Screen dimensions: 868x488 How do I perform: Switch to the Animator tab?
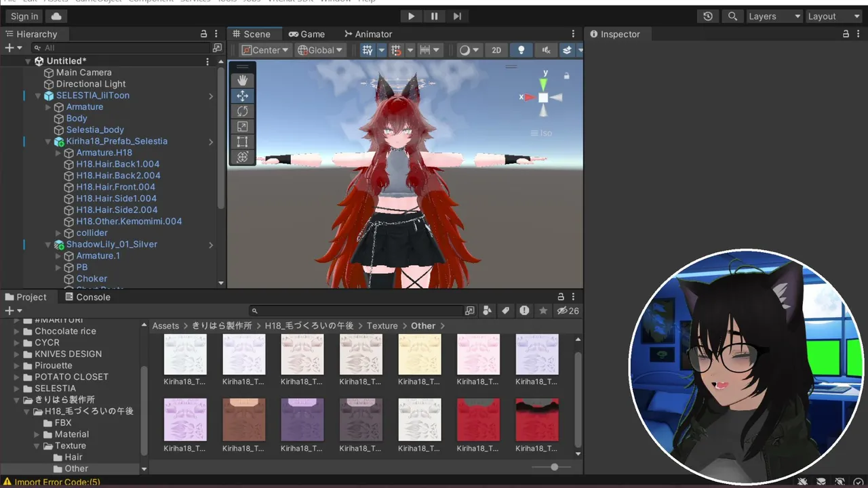coord(368,34)
